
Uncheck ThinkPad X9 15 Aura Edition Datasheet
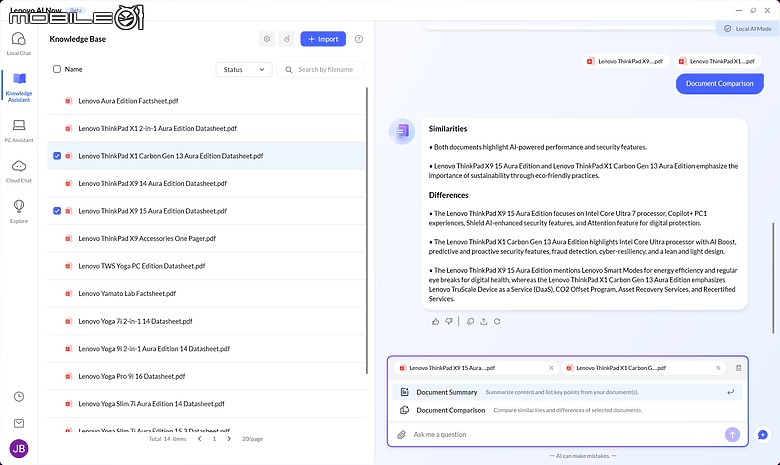point(57,211)
